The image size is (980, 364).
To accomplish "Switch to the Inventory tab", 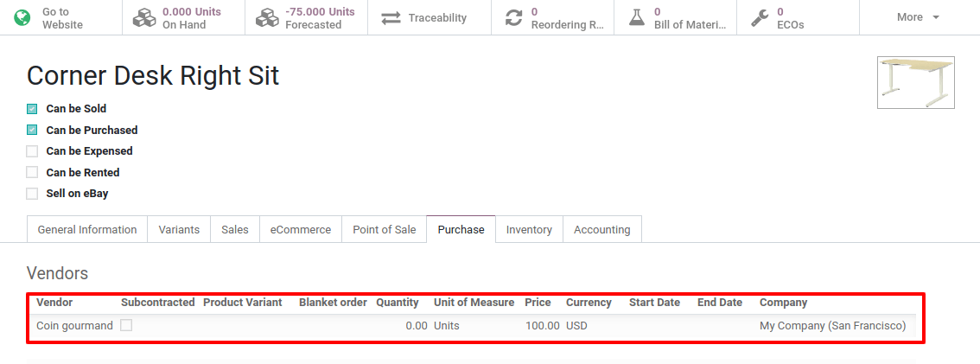I will click(529, 230).
